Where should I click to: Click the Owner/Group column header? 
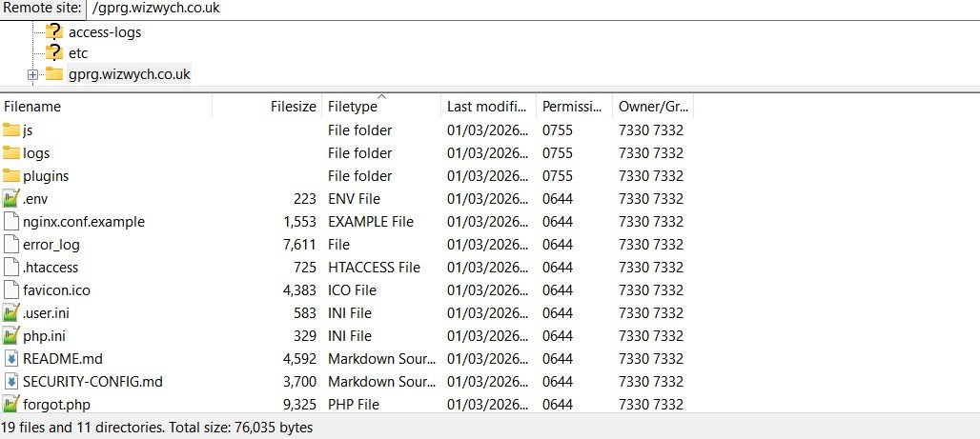pos(653,107)
